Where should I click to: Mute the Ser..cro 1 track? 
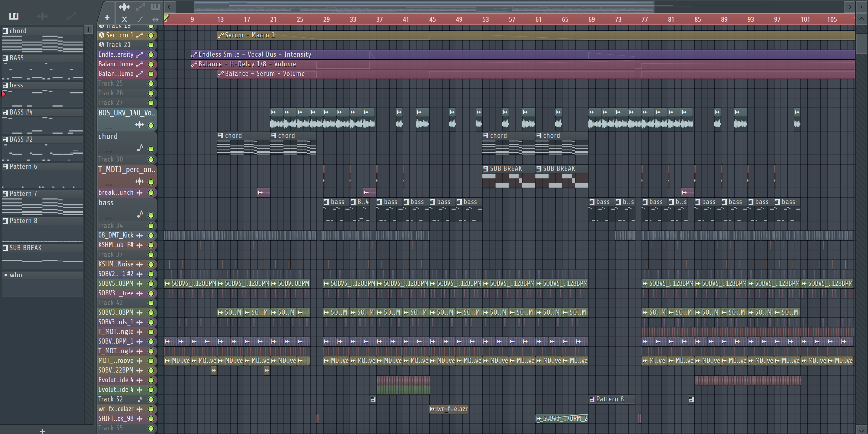151,35
